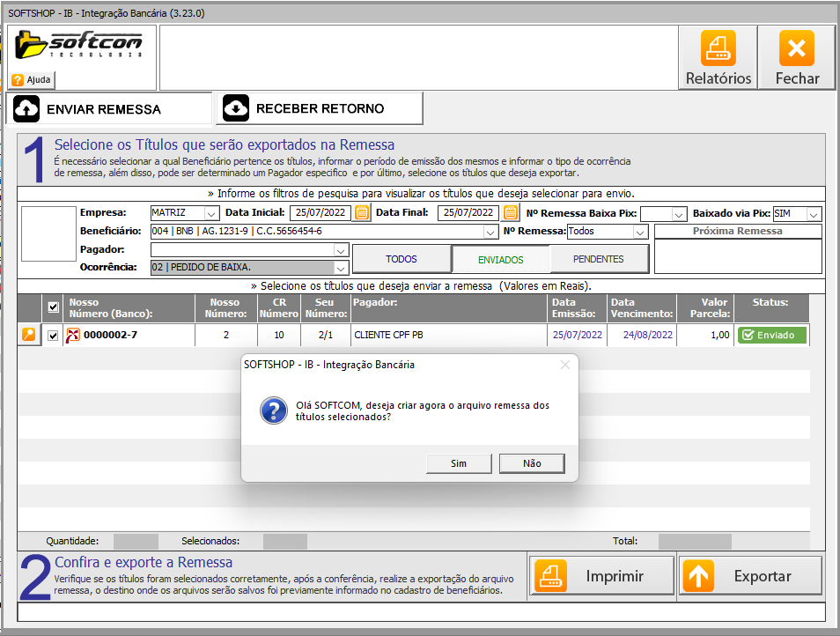The image size is (840, 636).
Task: Uncheck the checkbox for title 0000002-7
Action: point(54,336)
